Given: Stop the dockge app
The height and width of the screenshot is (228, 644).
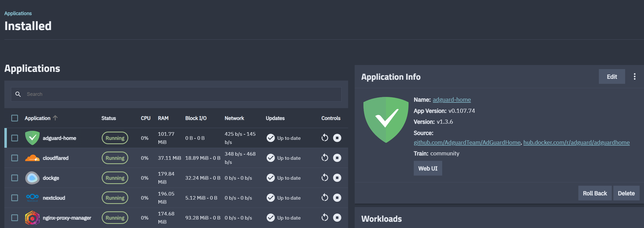Looking at the screenshot, I should [x=337, y=178].
